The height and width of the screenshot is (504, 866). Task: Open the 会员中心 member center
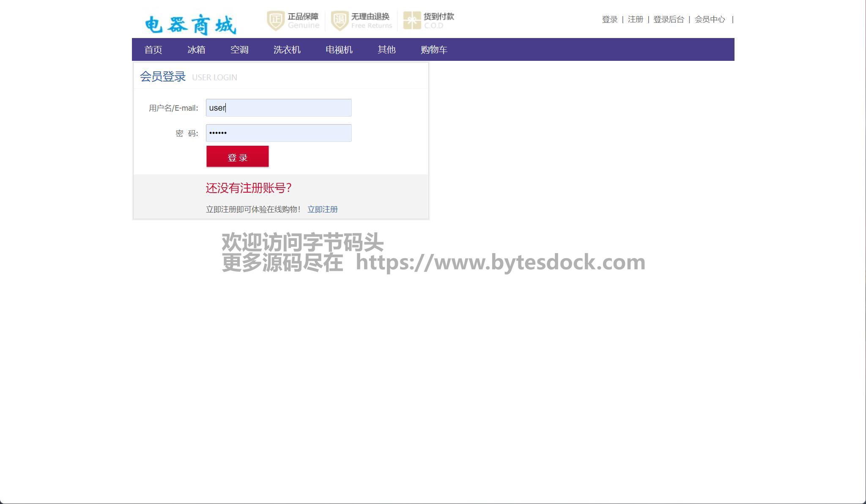pos(710,19)
